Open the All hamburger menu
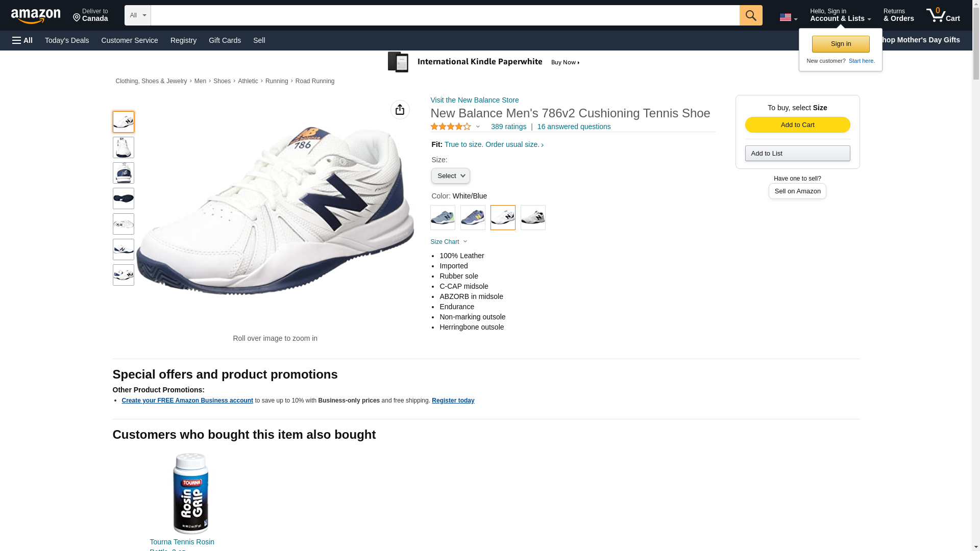Image resolution: width=980 pixels, height=551 pixels. coord(22,40)
